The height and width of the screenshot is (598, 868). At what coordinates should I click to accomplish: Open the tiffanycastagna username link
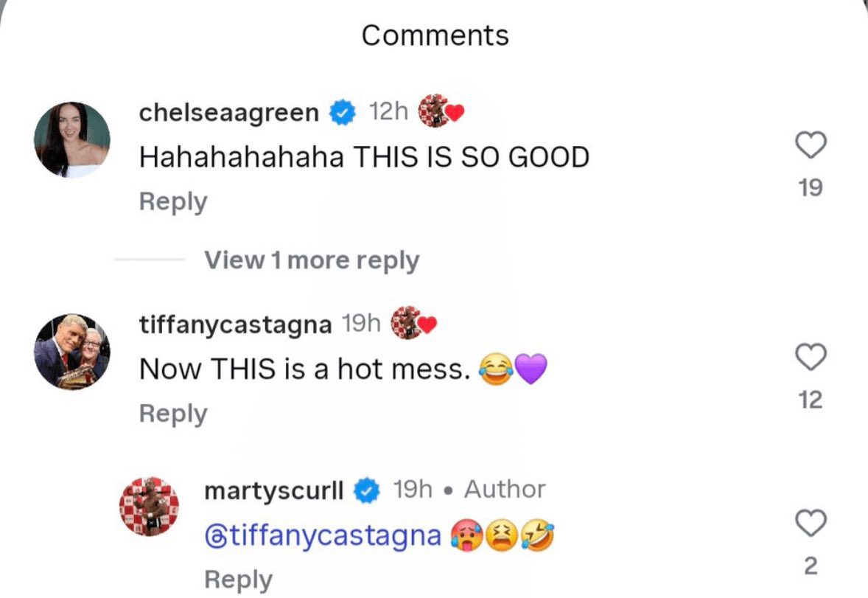coord(235,324)
